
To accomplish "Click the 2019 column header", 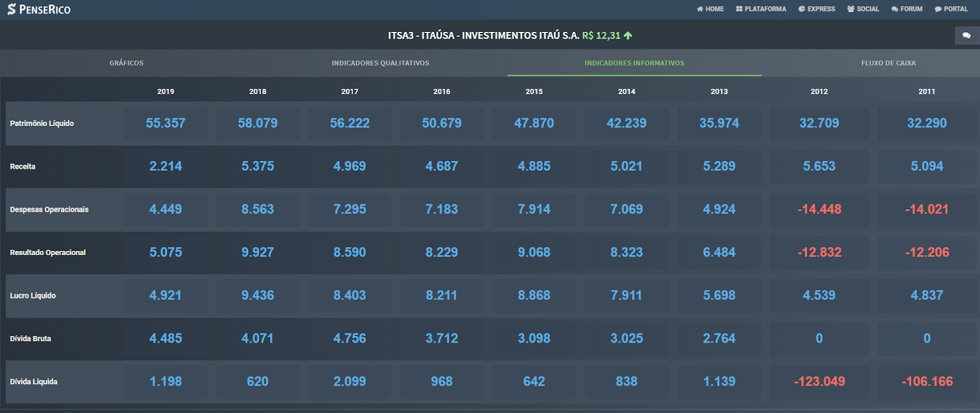I will tap(165, 92).
